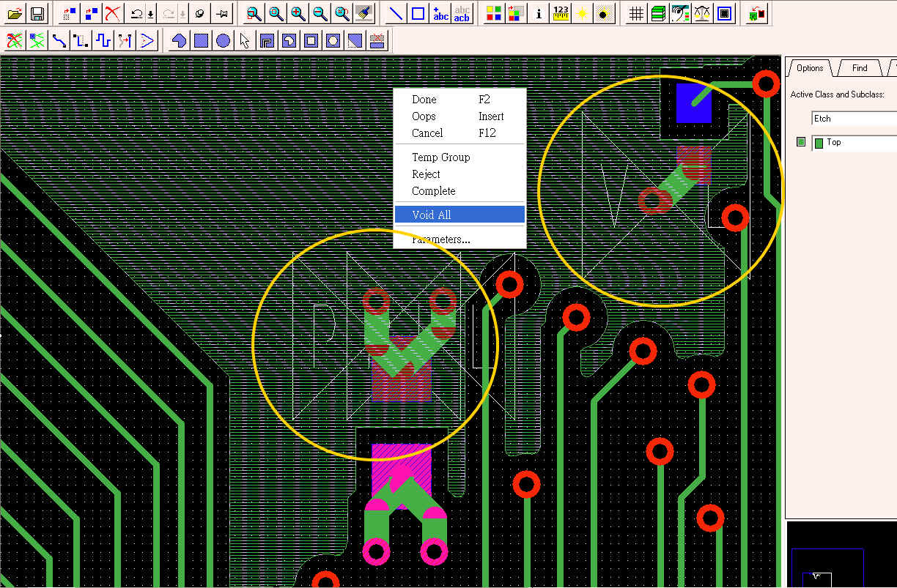Click the Open file icon
Screen dimensions: 897x588
click(x=15, y=13)
